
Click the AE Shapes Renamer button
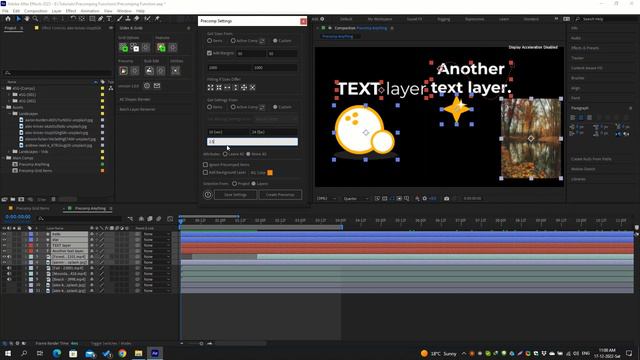pos(135,99)
